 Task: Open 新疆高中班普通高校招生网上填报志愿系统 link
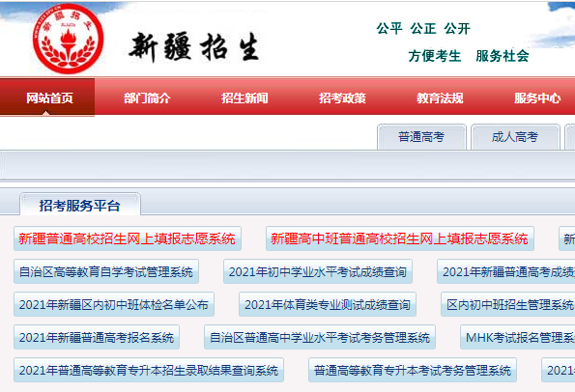pyautogui.click(x=400, y=238)
